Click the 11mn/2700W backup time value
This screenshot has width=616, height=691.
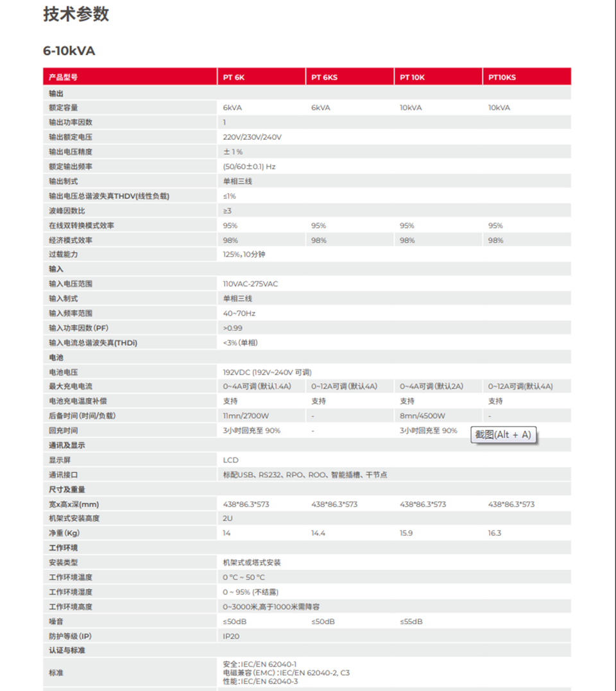(246, 416)
